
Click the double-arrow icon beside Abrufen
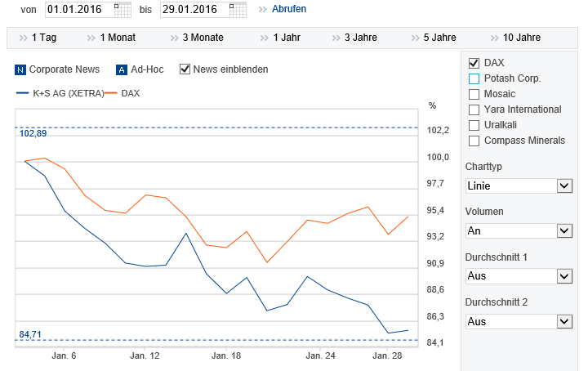[262, 10]
